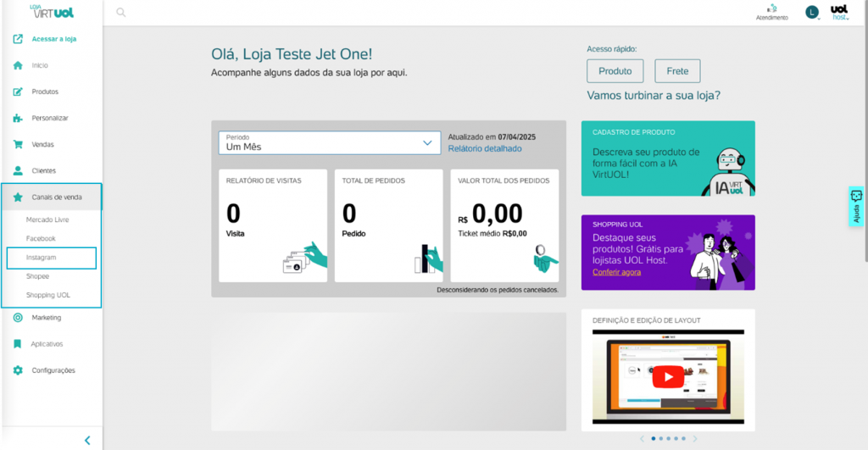
Task: Click the star icon beside Canais de venda
Action: [x=18, y=197]
